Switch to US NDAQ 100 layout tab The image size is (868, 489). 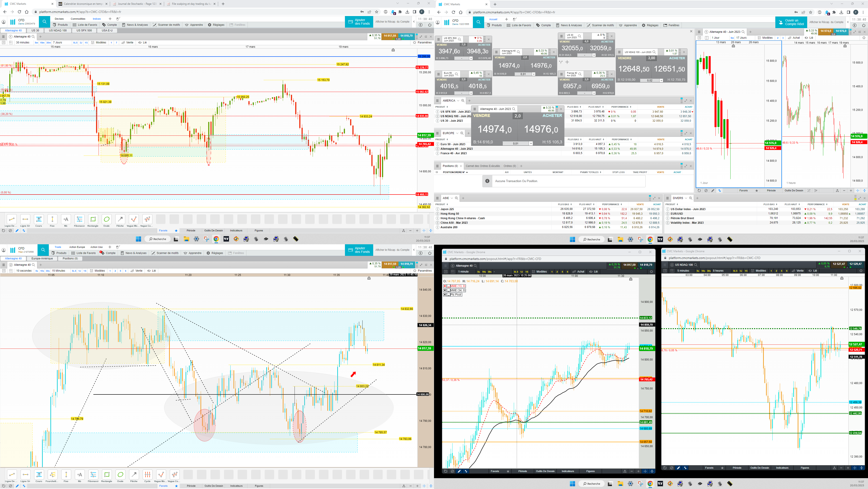pos(58,30)
